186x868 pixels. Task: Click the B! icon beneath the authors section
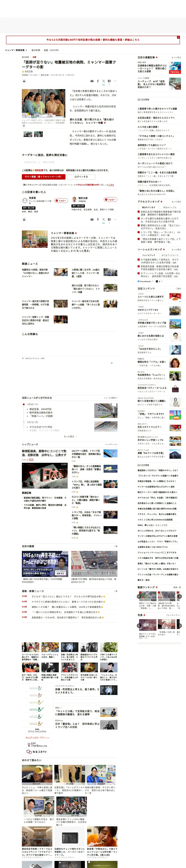[109, 219]
